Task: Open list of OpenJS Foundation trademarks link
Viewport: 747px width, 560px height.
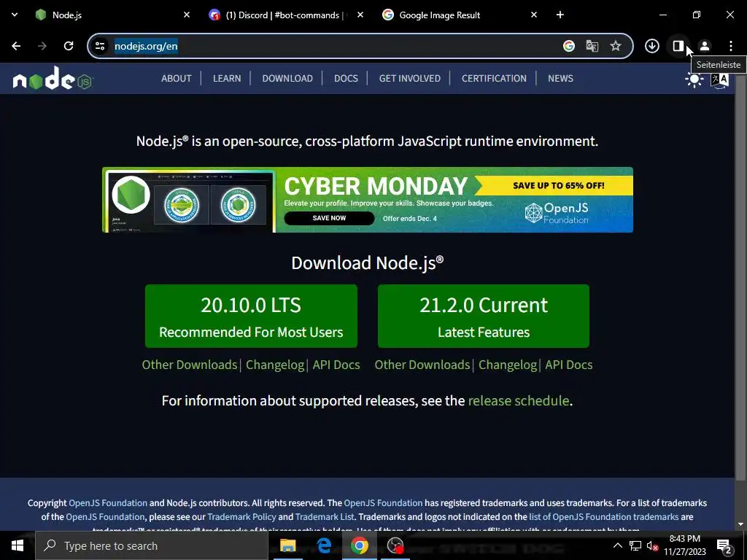Action: (x=603, y=517)
